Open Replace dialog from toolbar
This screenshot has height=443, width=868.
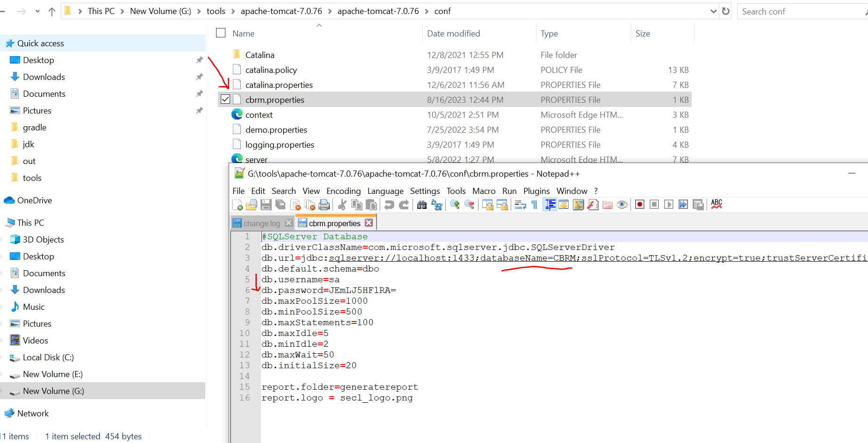pos(436,205)
